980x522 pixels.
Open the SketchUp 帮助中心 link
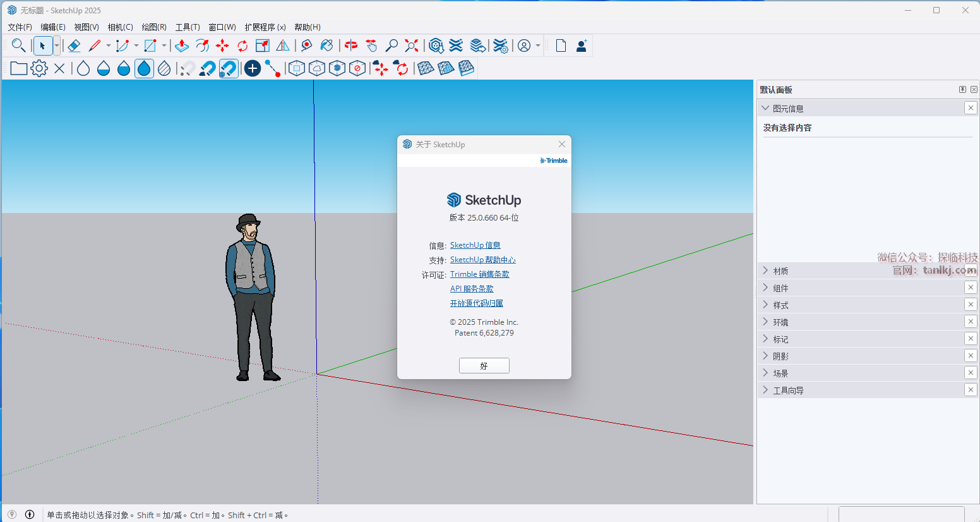pyautogui.click(x=482, y=260)
